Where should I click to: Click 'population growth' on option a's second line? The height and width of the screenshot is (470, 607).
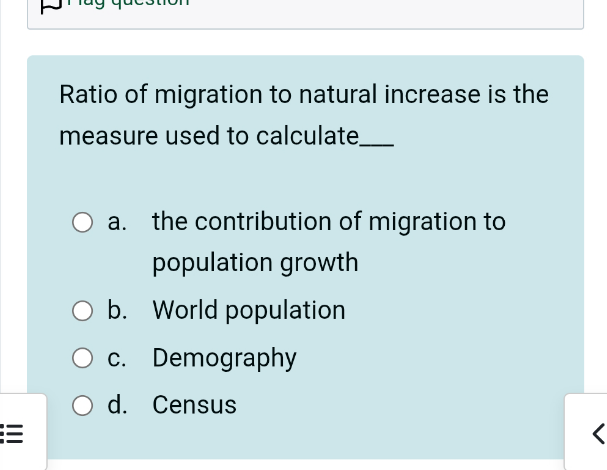coord(255,263)
